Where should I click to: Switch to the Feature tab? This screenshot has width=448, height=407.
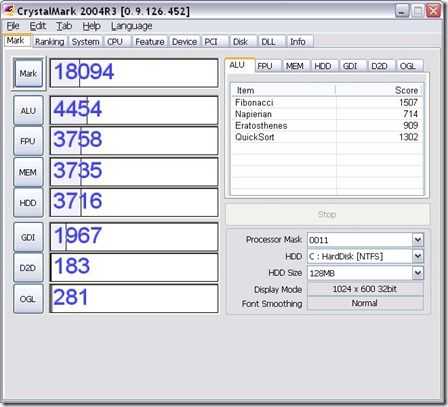150,42
